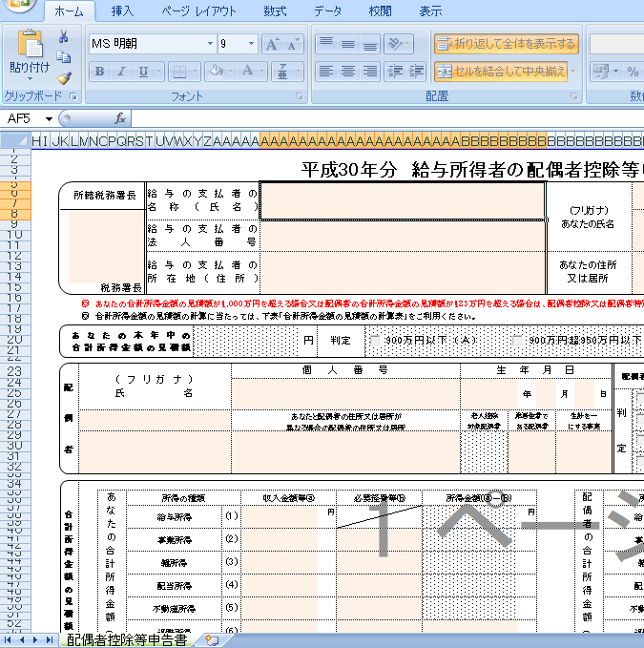Viewport: 644px width, 648px height.
Task: Open the ページ レイアウト ribbon tab
Action: pyautogui.click(x=199, y=11)
